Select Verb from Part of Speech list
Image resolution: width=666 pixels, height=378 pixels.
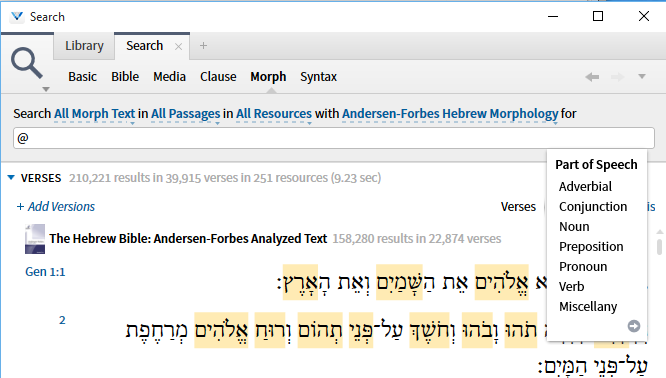click(571, 287)
